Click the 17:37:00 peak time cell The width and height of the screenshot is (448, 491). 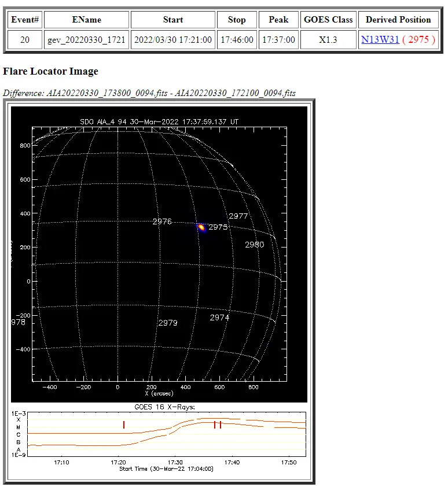[278, 40]
